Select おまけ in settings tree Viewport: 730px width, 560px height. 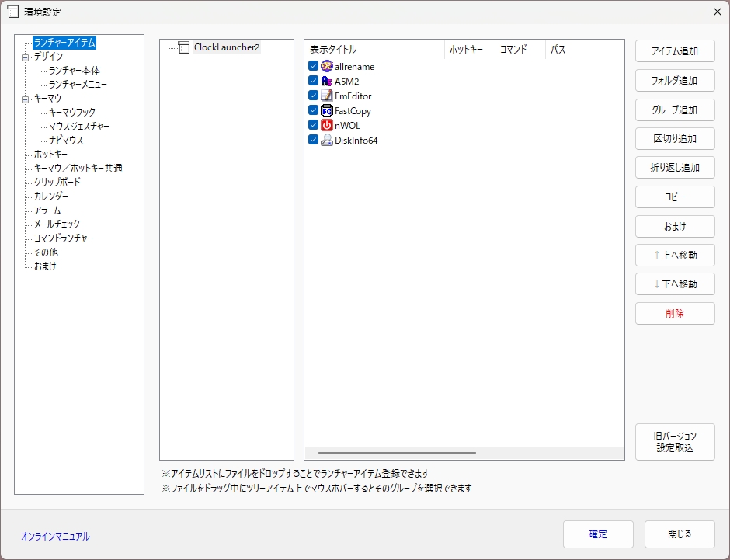click(x=45, y=266)
